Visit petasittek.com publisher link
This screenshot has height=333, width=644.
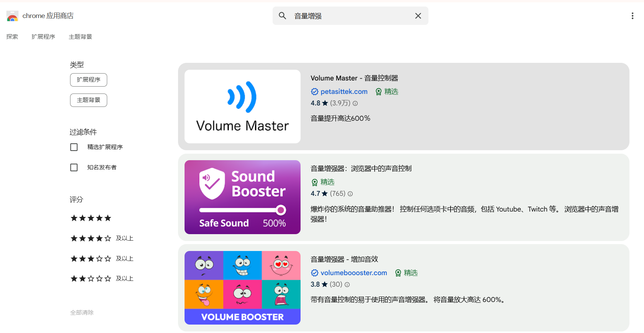[344, 92]
